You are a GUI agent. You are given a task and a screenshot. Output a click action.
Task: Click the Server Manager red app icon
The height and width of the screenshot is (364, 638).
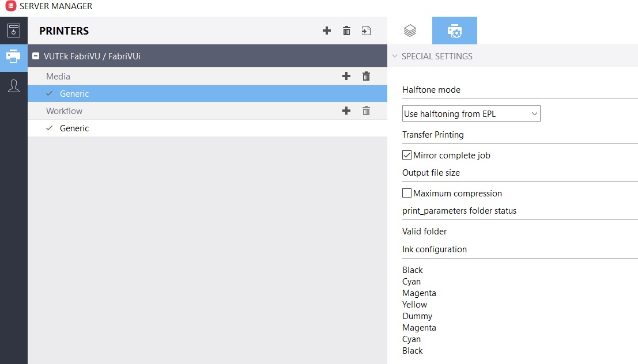pyautogui.click(x=10, y=6)
